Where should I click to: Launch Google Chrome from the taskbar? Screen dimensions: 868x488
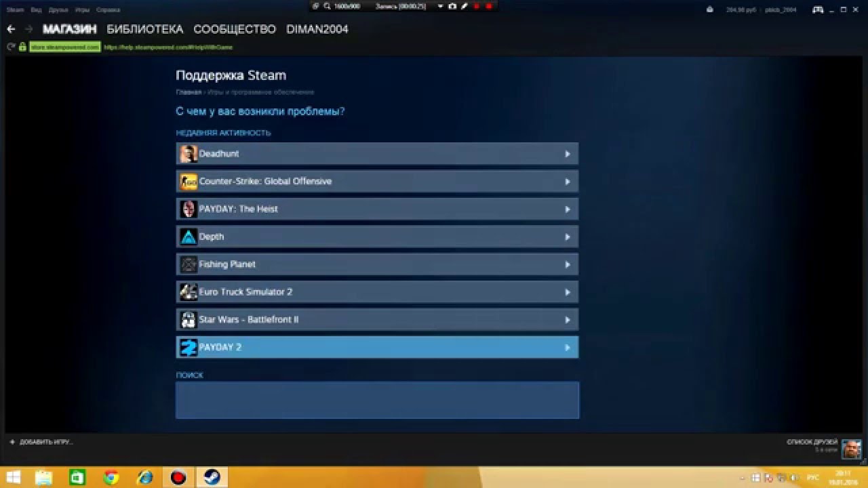tap(111, 477)
